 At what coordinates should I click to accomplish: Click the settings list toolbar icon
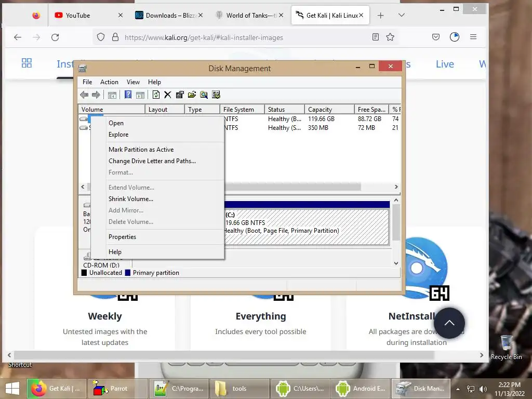[x=216, y=95]
